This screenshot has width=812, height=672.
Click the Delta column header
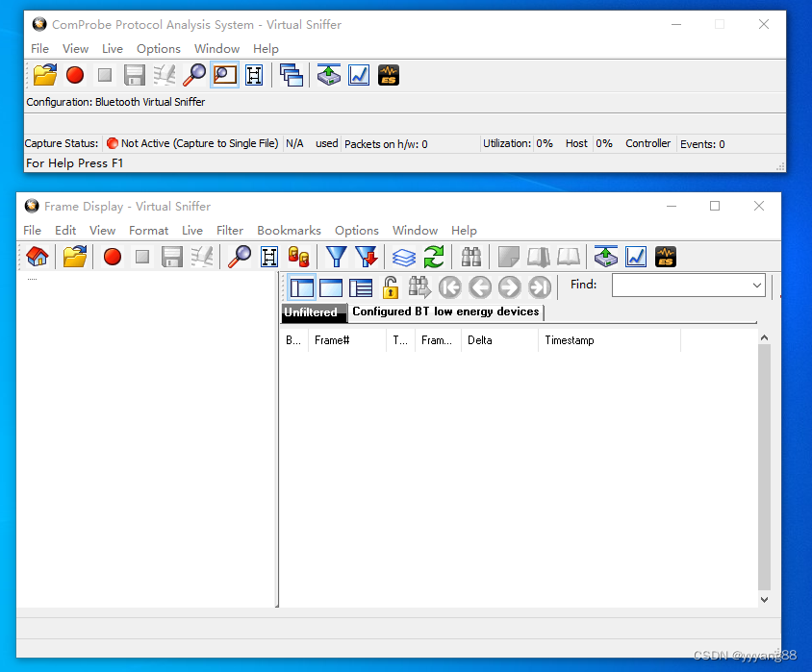click(x=499, y=340)
